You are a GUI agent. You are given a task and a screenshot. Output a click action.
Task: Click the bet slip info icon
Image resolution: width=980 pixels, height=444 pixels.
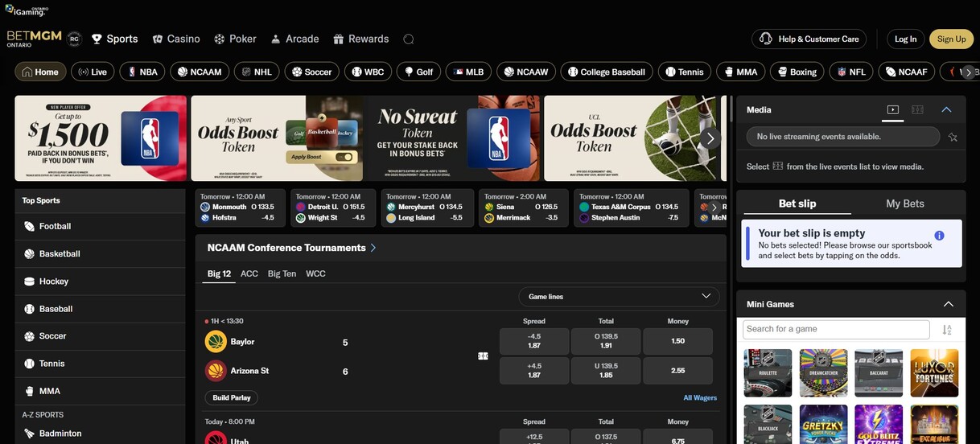939,236
